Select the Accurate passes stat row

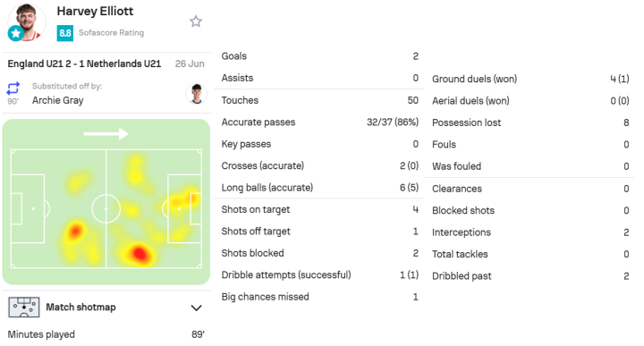(x=320, y=122)
